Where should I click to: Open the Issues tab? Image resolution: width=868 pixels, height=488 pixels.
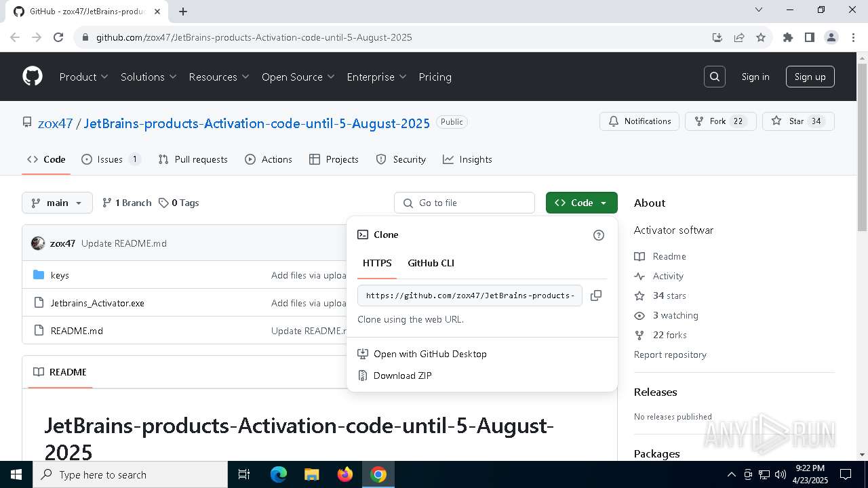(x=110, y=159)
